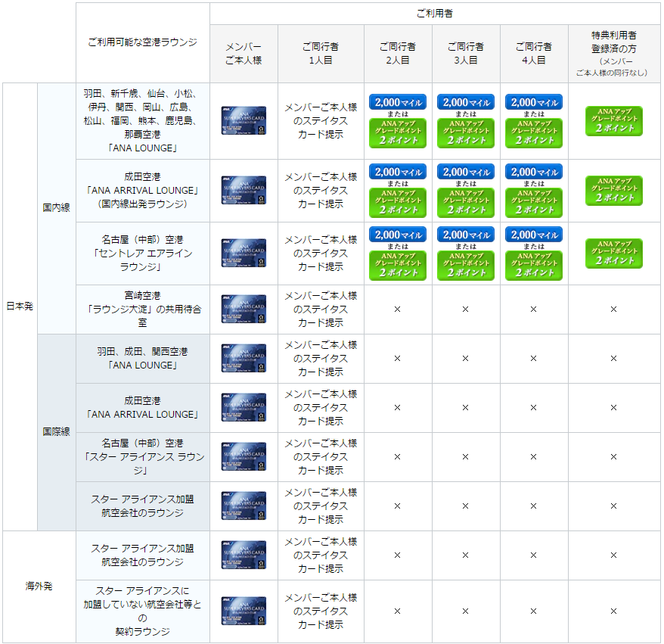Click the card image in 羽田、新千歳 domestic row
The width and height of the screenshot is (664, 644).
click(244, 121)
